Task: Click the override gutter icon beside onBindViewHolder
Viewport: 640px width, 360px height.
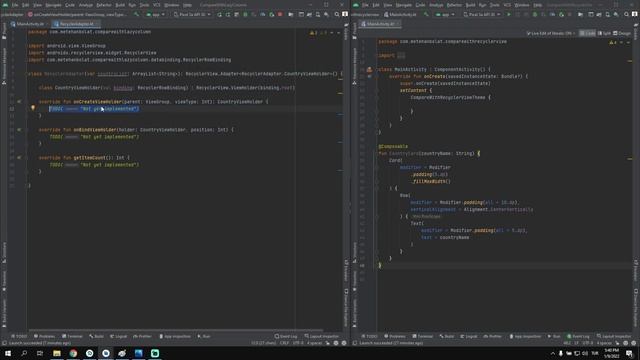Action: pyautogui.click(x=19, y=130)
